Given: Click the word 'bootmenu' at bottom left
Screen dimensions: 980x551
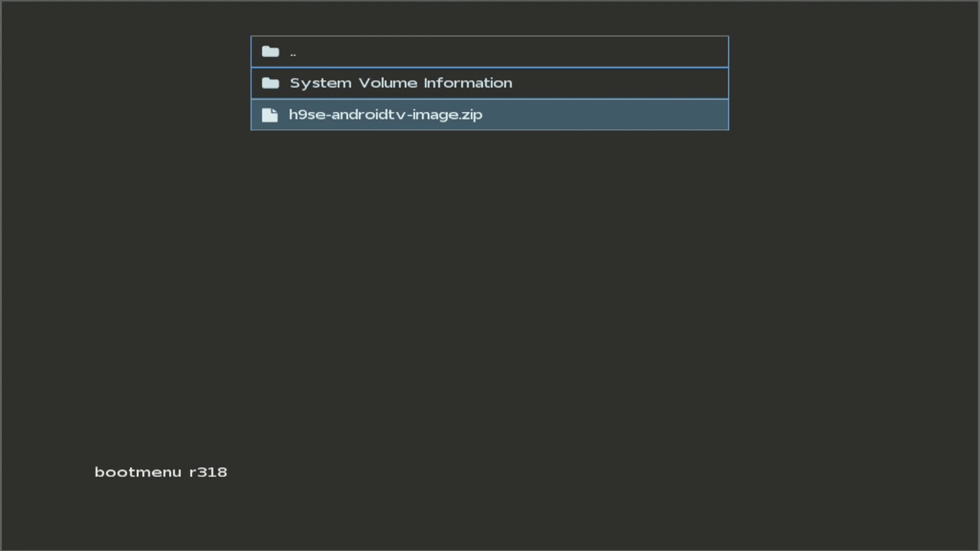Looking at the screenshot, I should pos(138,472).
